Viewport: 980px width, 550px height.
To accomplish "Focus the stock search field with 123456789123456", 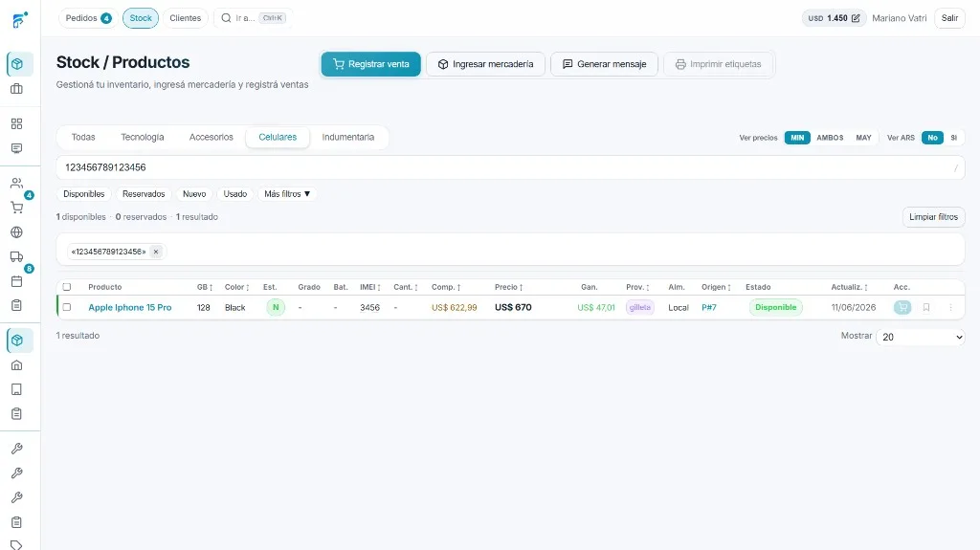I will point(511,167).
